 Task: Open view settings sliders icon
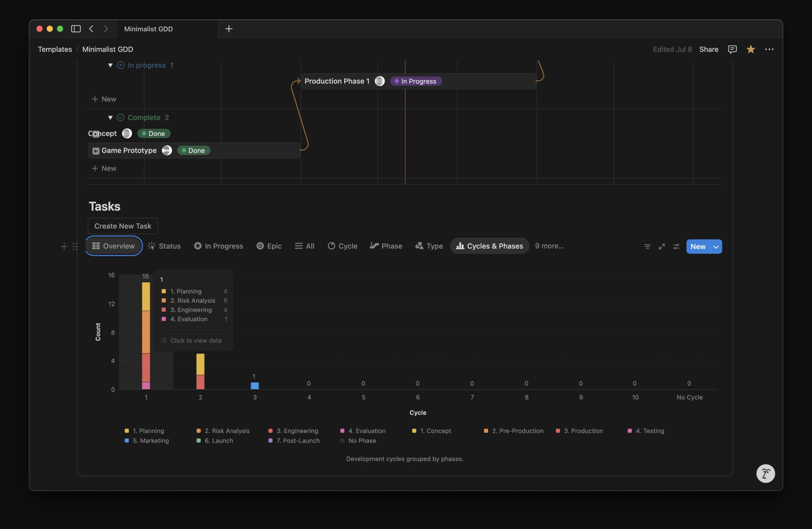[676, 246]
